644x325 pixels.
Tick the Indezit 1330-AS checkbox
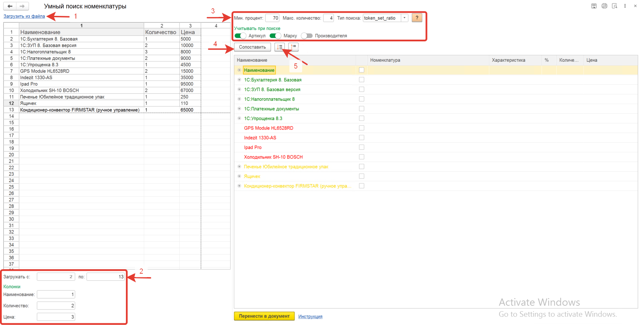(x=361, y=138)
